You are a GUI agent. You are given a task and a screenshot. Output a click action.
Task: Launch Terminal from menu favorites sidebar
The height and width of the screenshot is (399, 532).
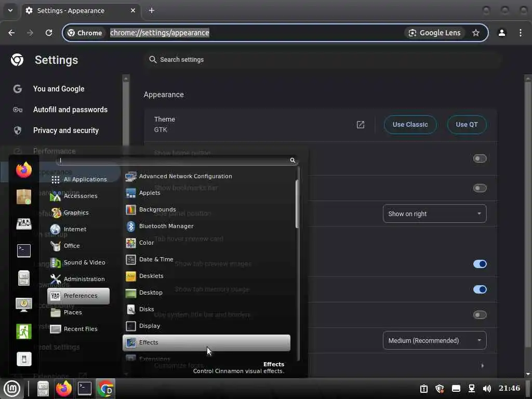(24, 251)
